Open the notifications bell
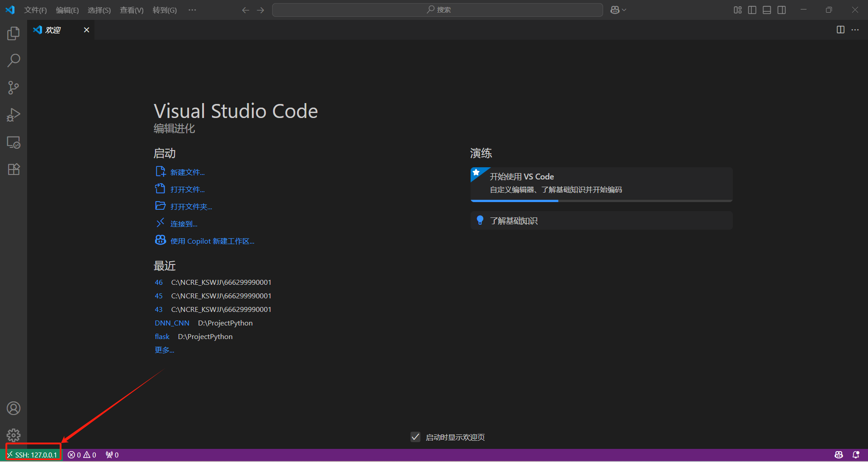Viewport: 868px width, 462px height. click(x=856, y=455)
